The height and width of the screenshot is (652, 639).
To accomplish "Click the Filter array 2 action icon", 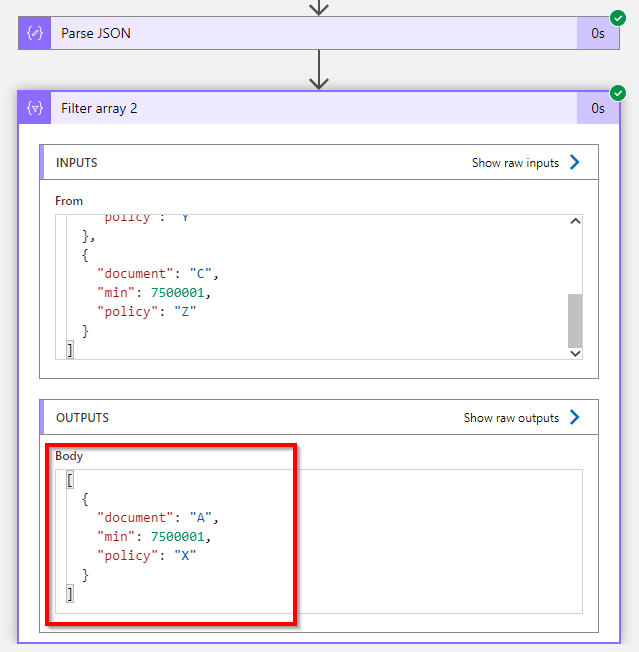I will click(35, 109).
